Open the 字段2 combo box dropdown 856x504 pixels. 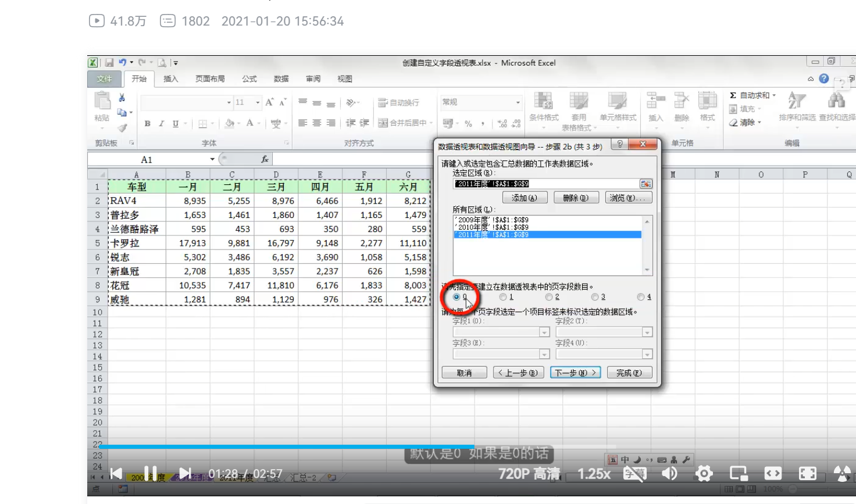[647, 332]
